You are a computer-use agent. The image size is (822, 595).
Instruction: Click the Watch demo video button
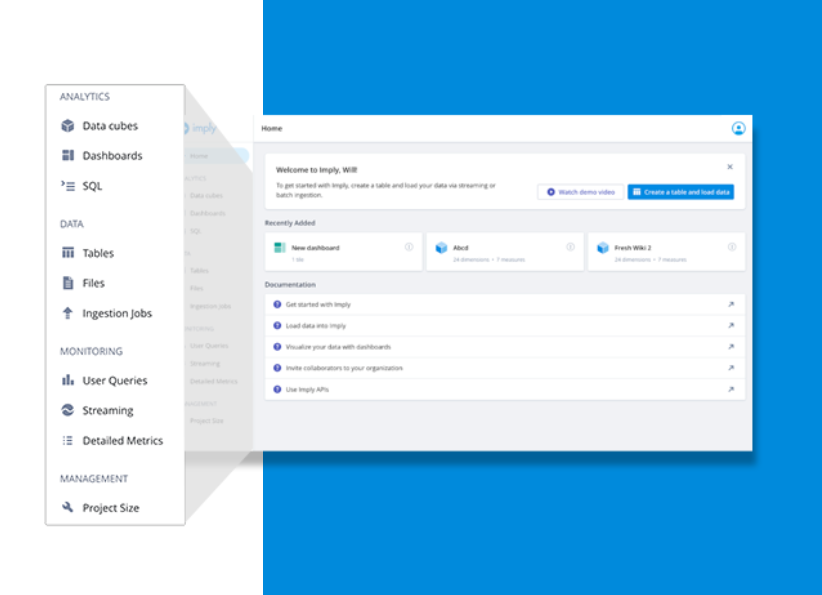coord(580,192)
